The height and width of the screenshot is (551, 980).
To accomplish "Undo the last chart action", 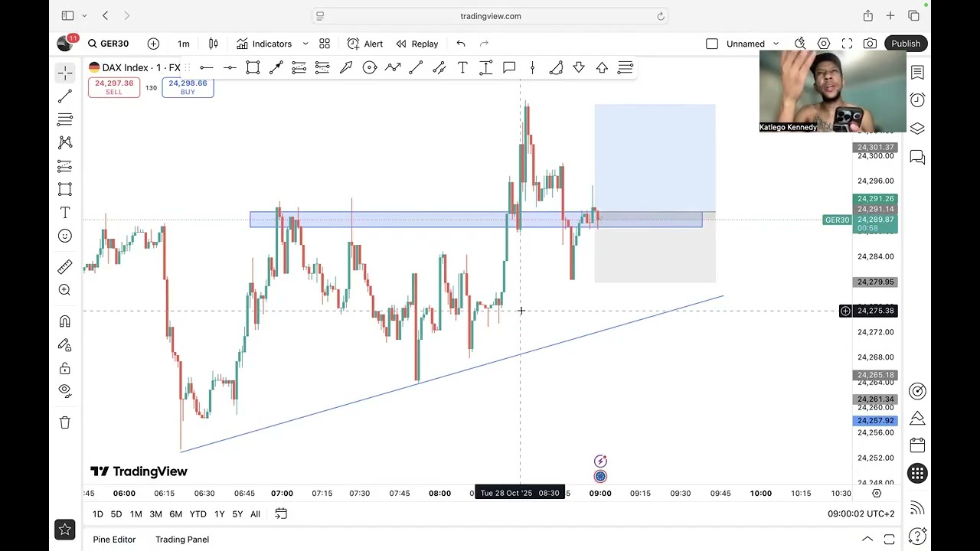I will [x=461, y=44].
